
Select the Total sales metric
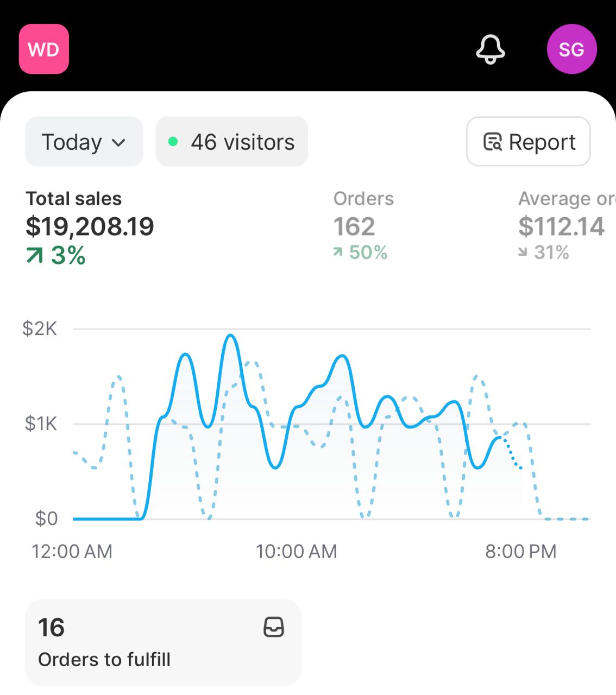tap(90, 228)
